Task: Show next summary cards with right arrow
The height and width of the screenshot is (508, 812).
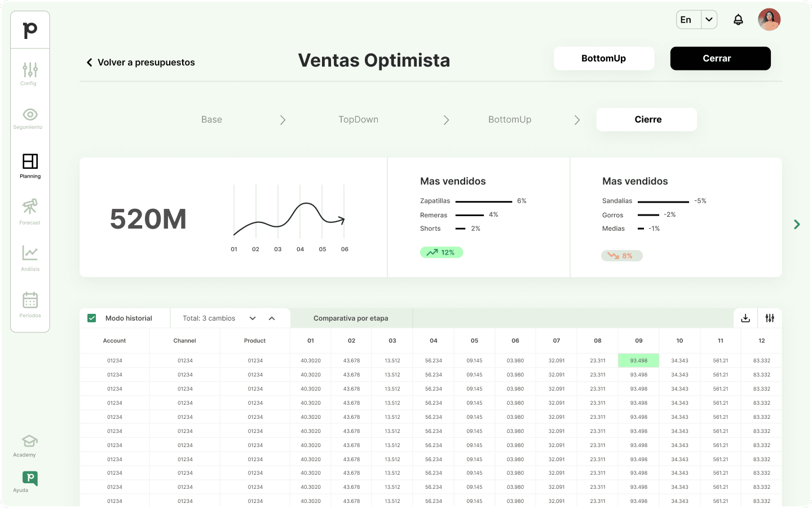Action: coord(797,225)
